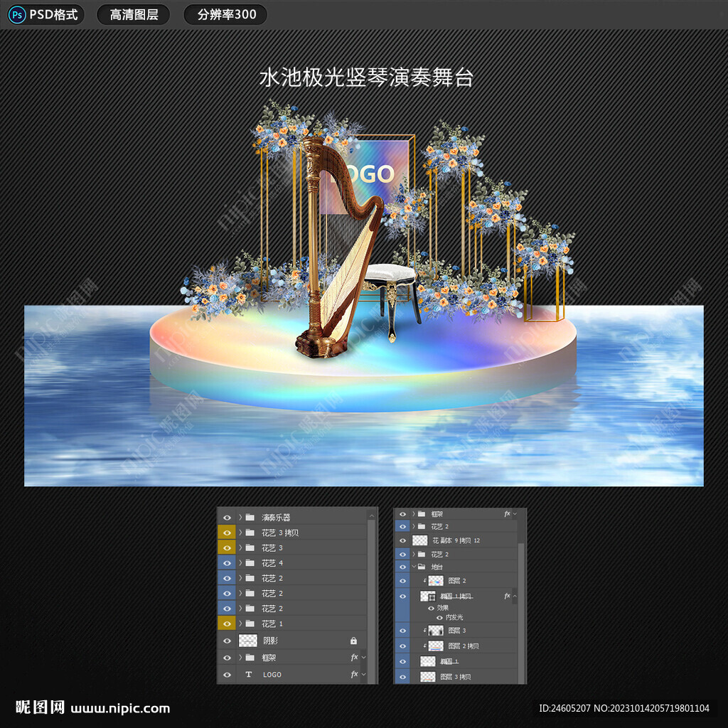The image size is (728, 728).
Task: Collapse effects arrow on 椭圆 1 拷贝
Action: coord(515,596)
